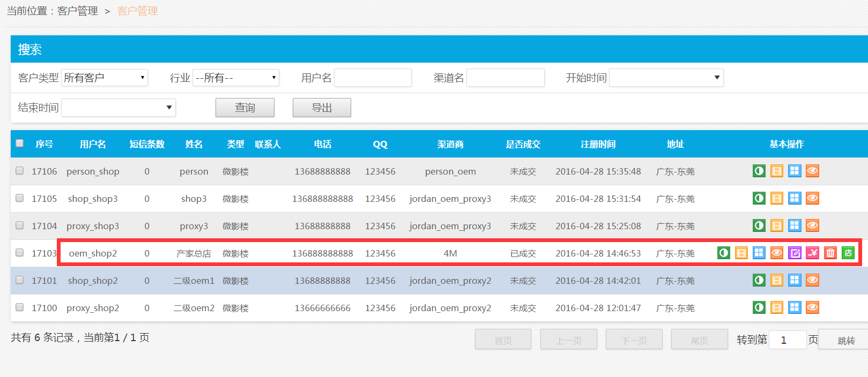Viewport: 868px width, 377px height.
Task: Select the checkbox for row 17103
Action: click(20, 253)
